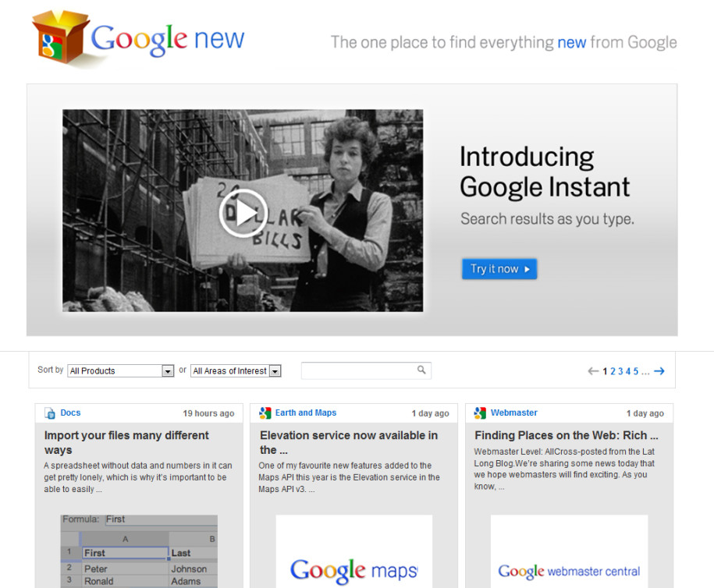Click the Google maps logo thumbnail

pos(354,551)
